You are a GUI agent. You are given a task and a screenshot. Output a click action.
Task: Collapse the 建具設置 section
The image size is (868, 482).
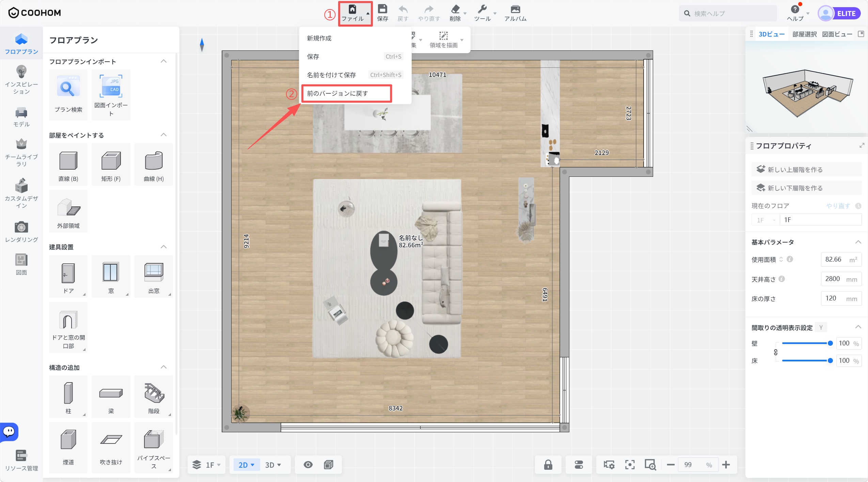pos(163,247)
